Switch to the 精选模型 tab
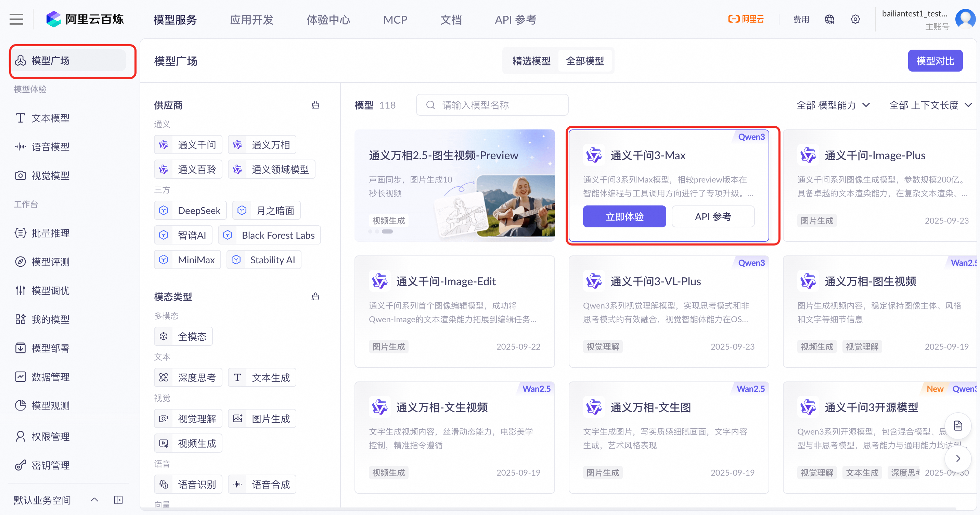The height and width of the screenshot is (515, 980). pos(531,61)
